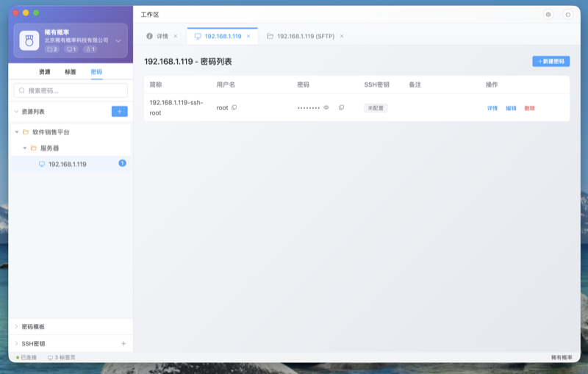Close the 192.168.1.119 (SFTP) tab
This screenshot has width=588, height=374.
point(342,36)
